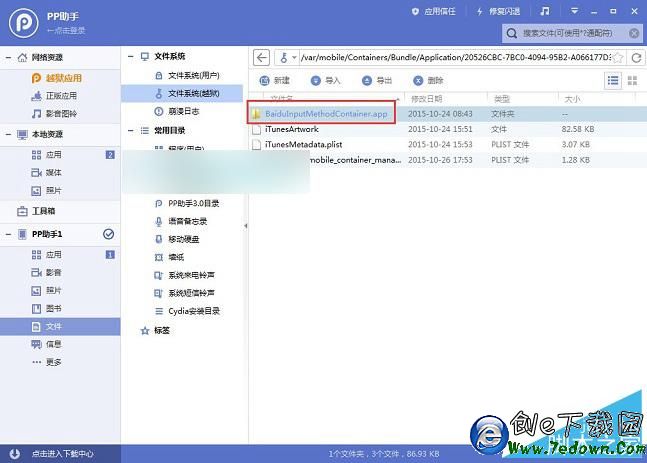
Task: Click 导入 import button
Action: tap(326, 80)
